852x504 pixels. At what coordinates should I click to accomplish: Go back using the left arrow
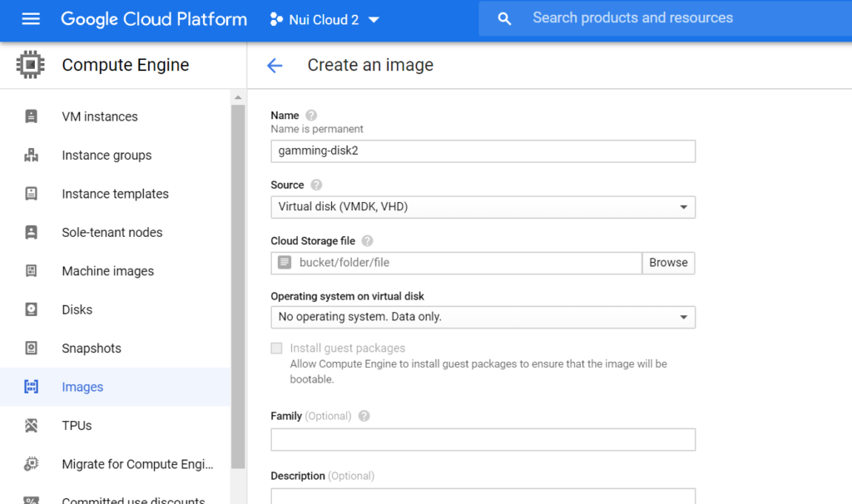pyautogui.click(x=275, y=66)
